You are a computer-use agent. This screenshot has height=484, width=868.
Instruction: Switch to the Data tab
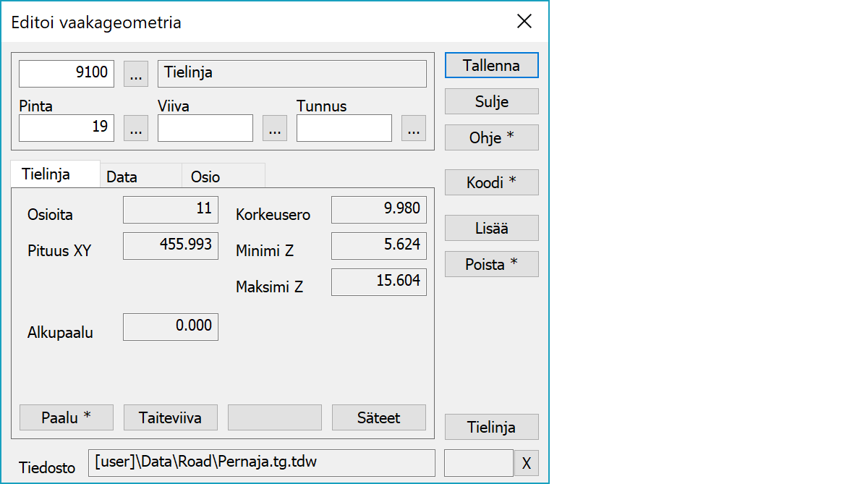(x=122, y=177)
